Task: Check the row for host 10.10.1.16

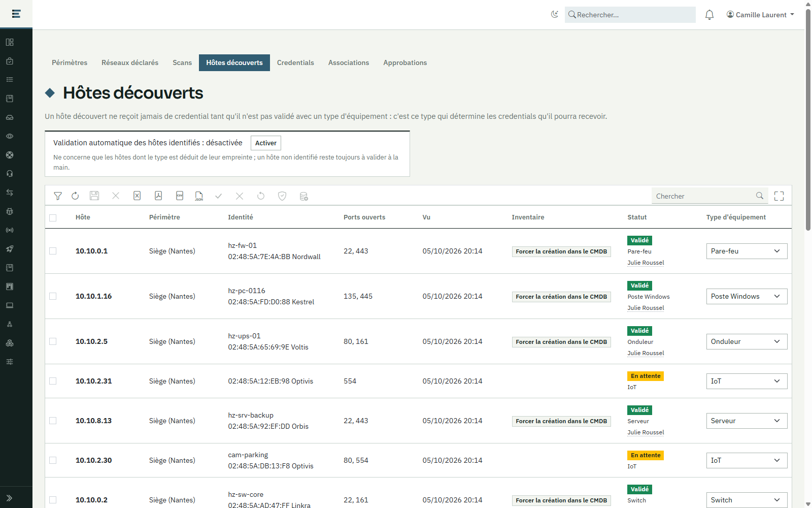Action: pyautogui.click(x=53, y=296)
